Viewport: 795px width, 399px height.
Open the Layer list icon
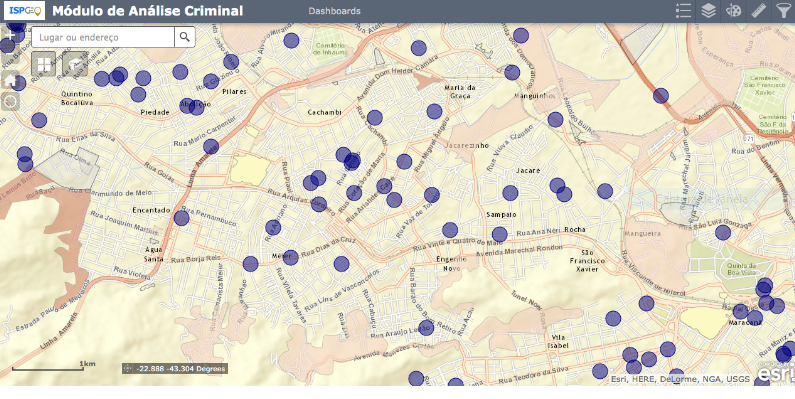click(708, 11)
